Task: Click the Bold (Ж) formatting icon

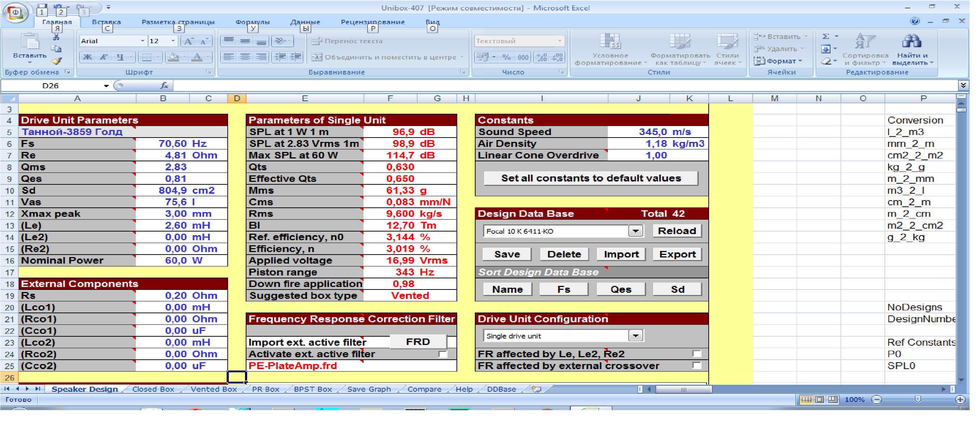Action: tap(87, 57)
